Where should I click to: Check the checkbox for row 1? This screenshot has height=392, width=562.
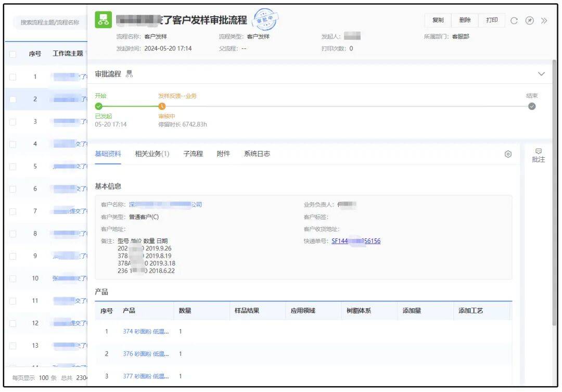coord(13,77)
